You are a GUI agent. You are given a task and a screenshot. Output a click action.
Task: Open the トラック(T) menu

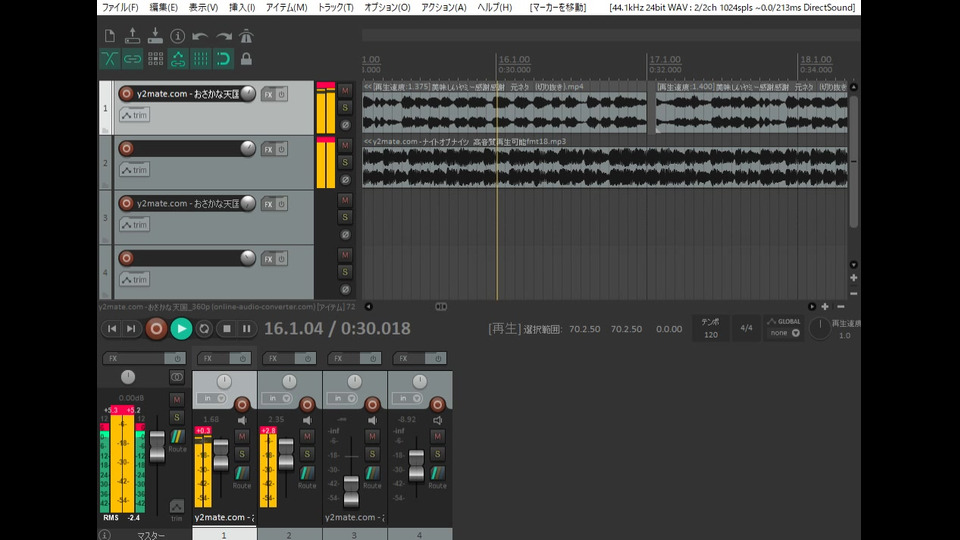(x=335, y=7)
